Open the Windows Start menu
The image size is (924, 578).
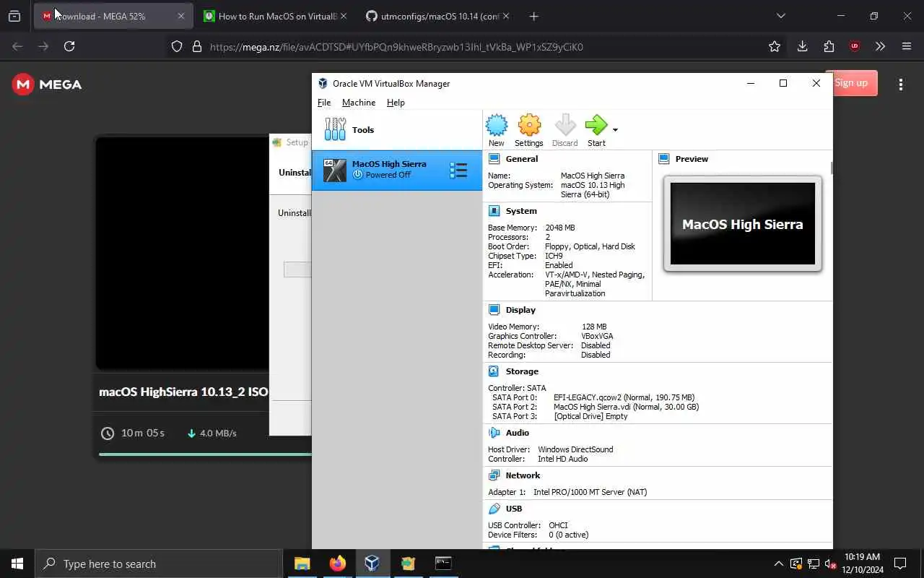(x=17, y=564)
